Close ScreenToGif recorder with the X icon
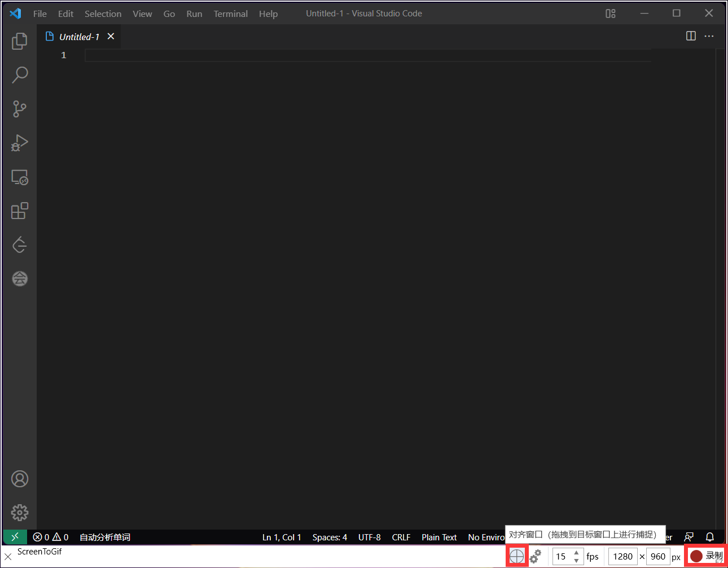Viewport: 728px width, 568px height. tap(8, 557)
